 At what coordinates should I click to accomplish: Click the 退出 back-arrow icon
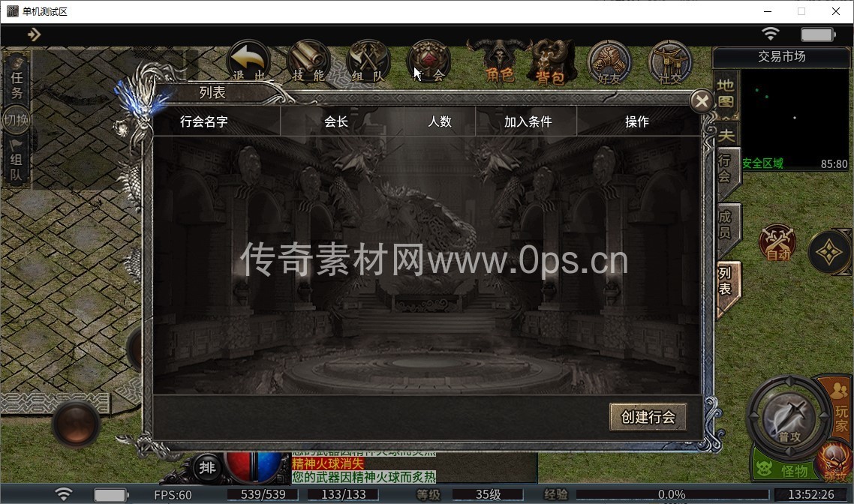pos(249,61)
